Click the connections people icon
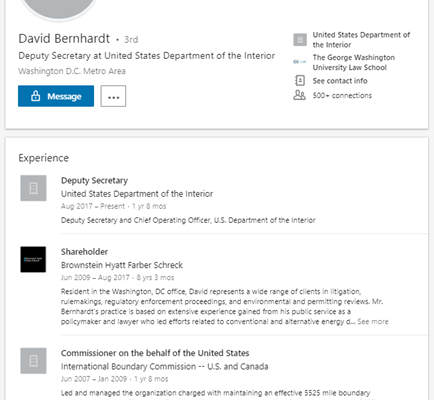434x400 pixels. click(x=299, y=95)
